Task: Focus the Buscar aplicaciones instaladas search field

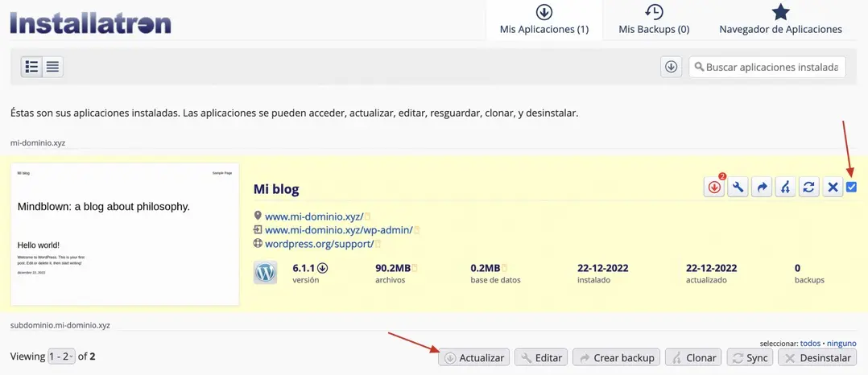Action: click(x=767, y=67)
